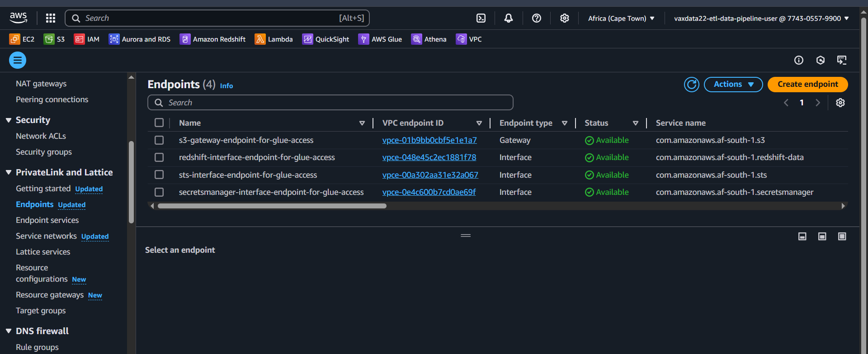Viewport: 868px width, 354px height.
Task: Check the s3-gateway-endpoint-for-glue-access row
Action: pyautogui.click(x=159, y=140)
